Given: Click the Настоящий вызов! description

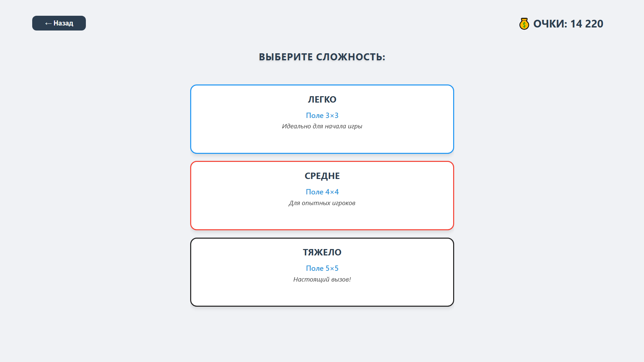Looking at the screenshot, I should click(322, 279).
